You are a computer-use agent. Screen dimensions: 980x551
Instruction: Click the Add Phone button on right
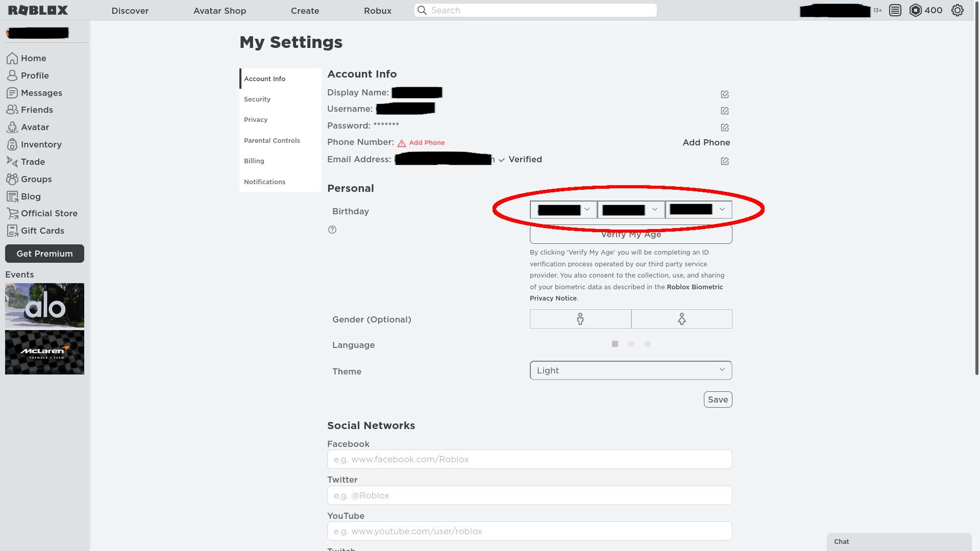point(706,142)
